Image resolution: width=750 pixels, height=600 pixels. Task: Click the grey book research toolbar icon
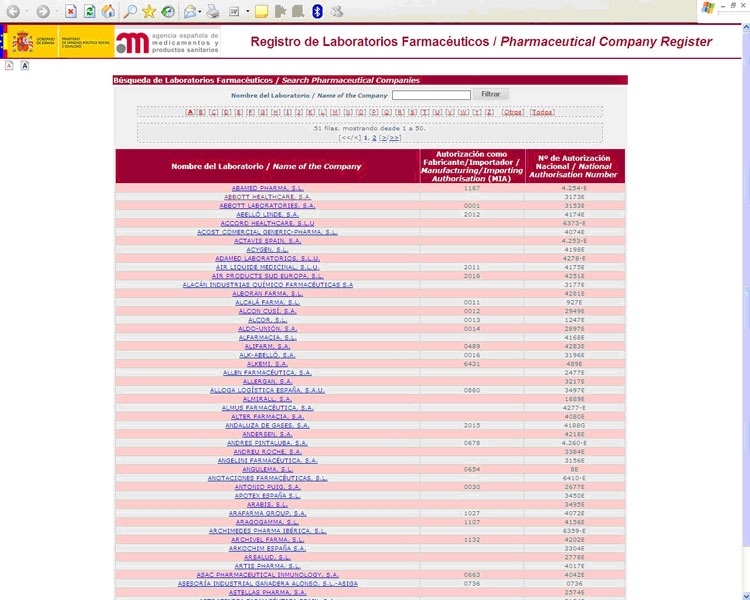(298, 11)
